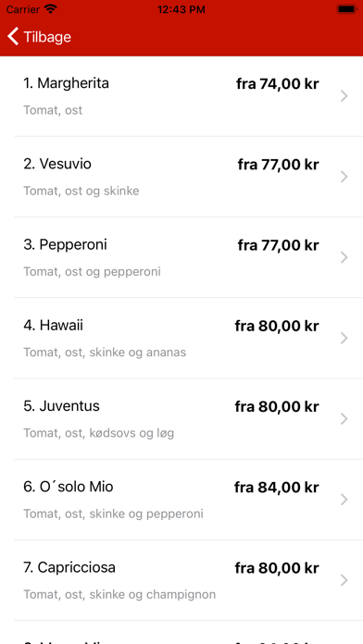Click the O´solo Mio chevron arrow
Image resolution: width=363 pixels, height=644 pixels.
[x=344, y=500]
